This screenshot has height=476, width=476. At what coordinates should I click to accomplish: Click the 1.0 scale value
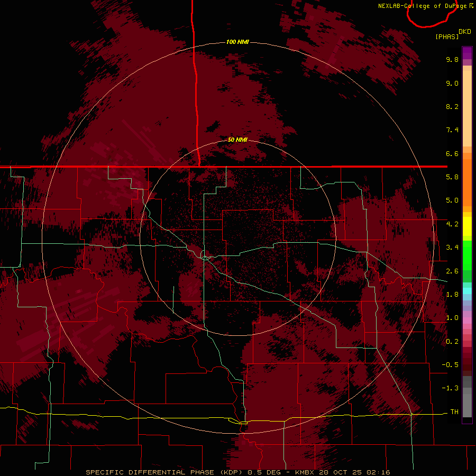[x=452, y=318]
